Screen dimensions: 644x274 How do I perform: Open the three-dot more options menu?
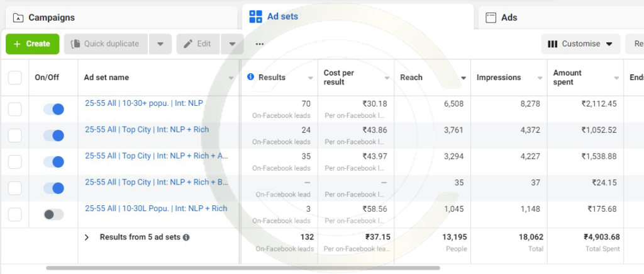(260, 44)
